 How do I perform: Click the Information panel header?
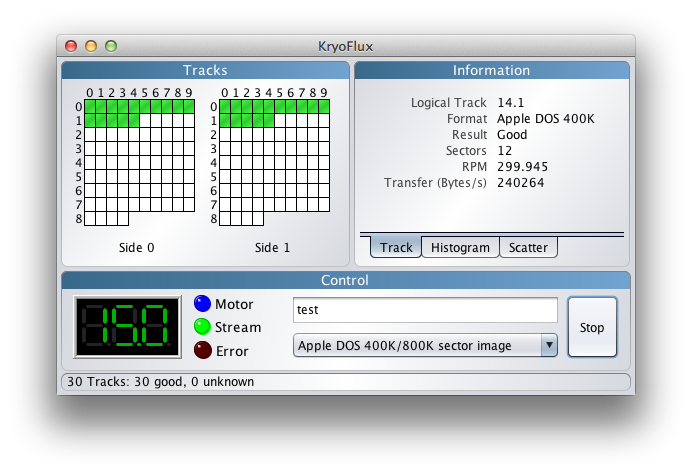pos(492,70)
